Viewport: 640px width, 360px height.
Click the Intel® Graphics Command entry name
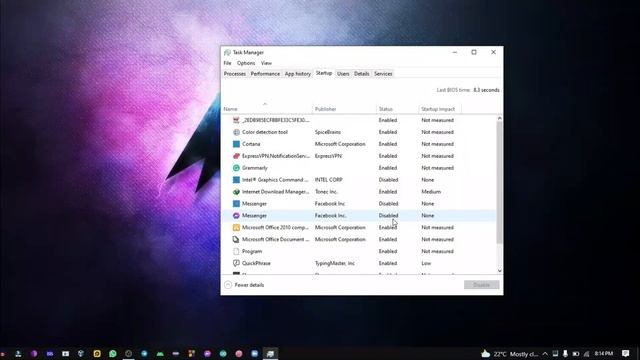point(275,180)
